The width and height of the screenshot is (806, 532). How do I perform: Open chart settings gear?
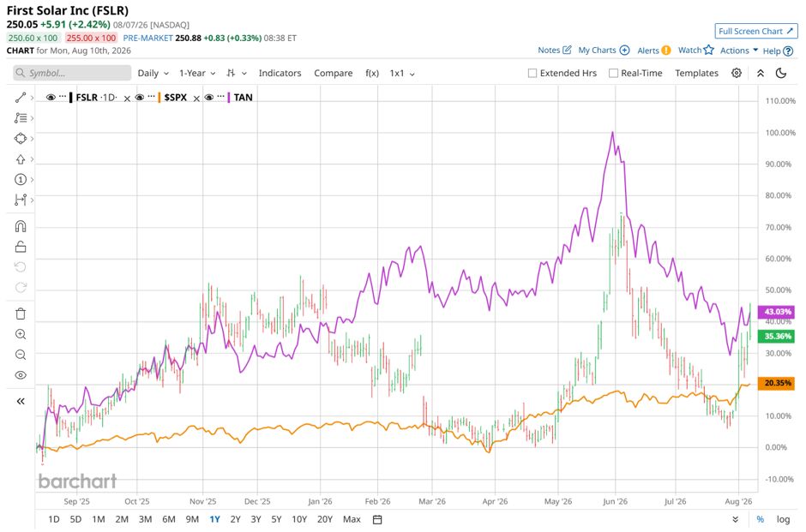[737, 73]
